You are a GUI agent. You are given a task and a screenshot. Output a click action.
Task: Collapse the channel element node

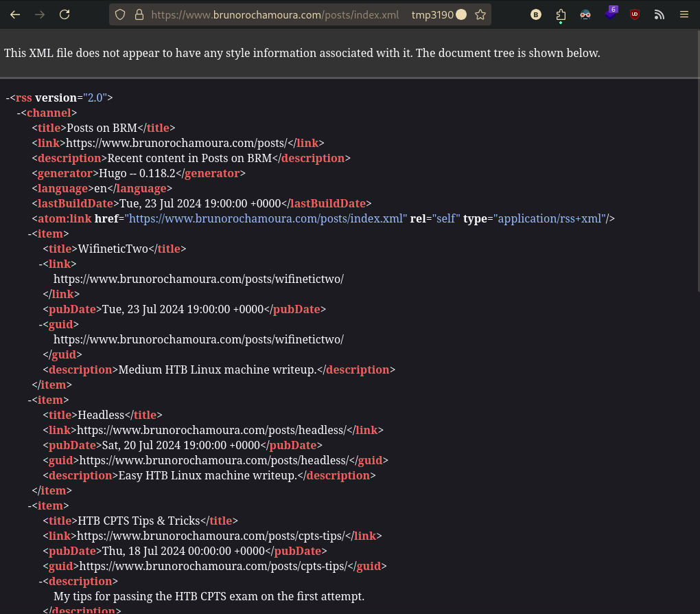click(x=19, y=113)
